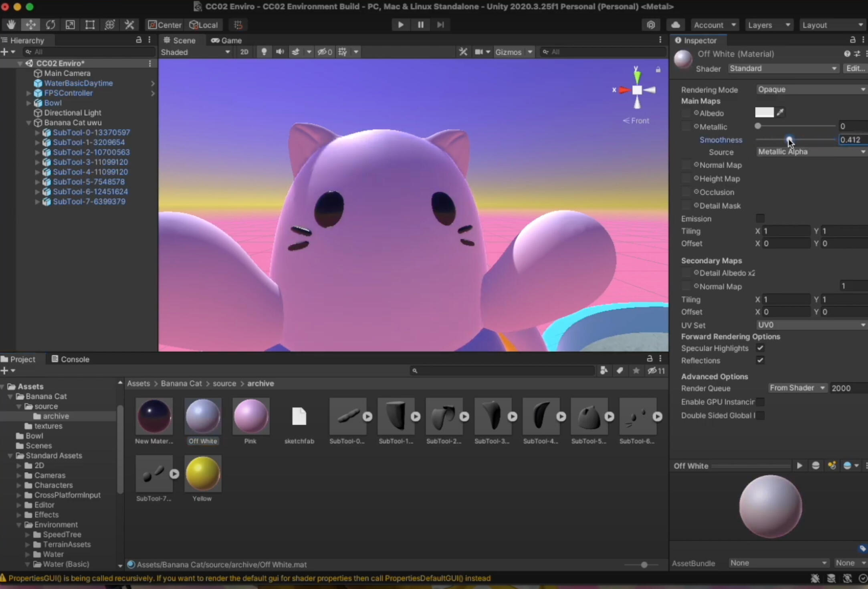This screenshot has width=868, height=589.
Task: Switch to the Game tab
Action: (x=227, y=40)
